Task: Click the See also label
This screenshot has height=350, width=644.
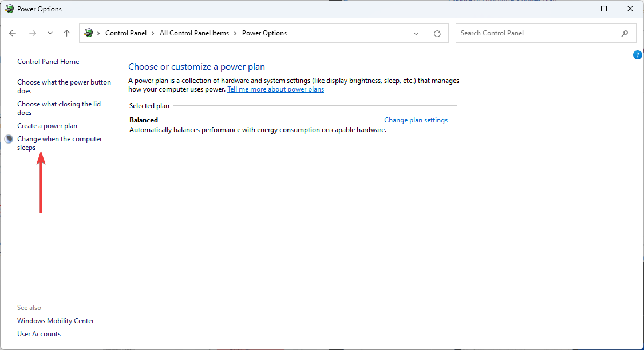Action: (x=29, y=307)
